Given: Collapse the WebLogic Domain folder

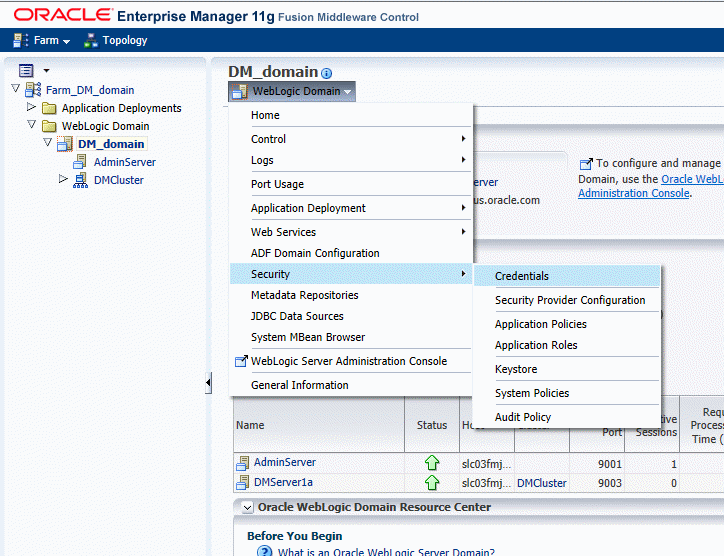Looking at the screenshot, I should tap(31, 124).
